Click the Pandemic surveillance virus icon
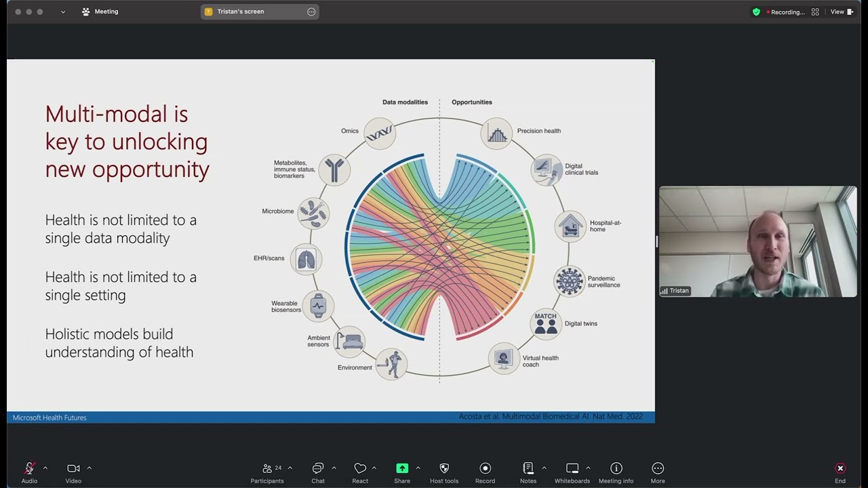The image size is (868, 488). [x=569, y=281]
